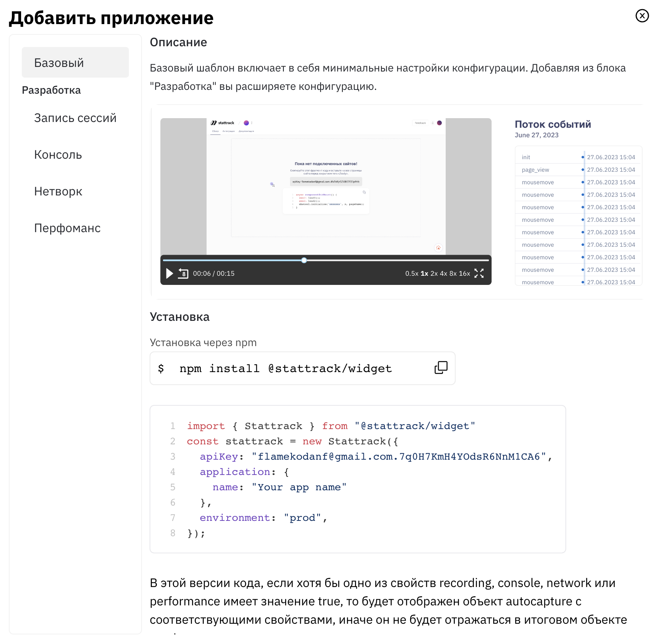The width and height of the screenshot is (658, 644).
Task: Close the Добавить приложение dialog
Action: coord(642,16)
